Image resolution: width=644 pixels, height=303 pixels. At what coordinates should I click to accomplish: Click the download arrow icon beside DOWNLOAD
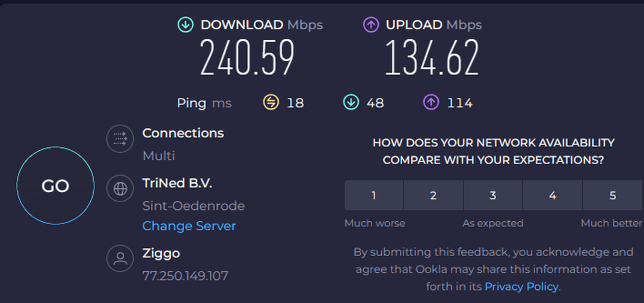pyautogui.click(x=186, y=25)
